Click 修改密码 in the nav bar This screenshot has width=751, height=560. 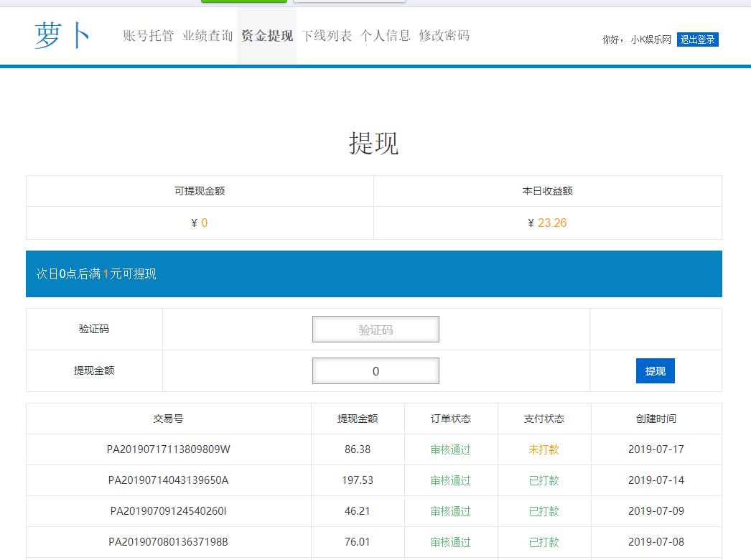[x=444, y=36]
